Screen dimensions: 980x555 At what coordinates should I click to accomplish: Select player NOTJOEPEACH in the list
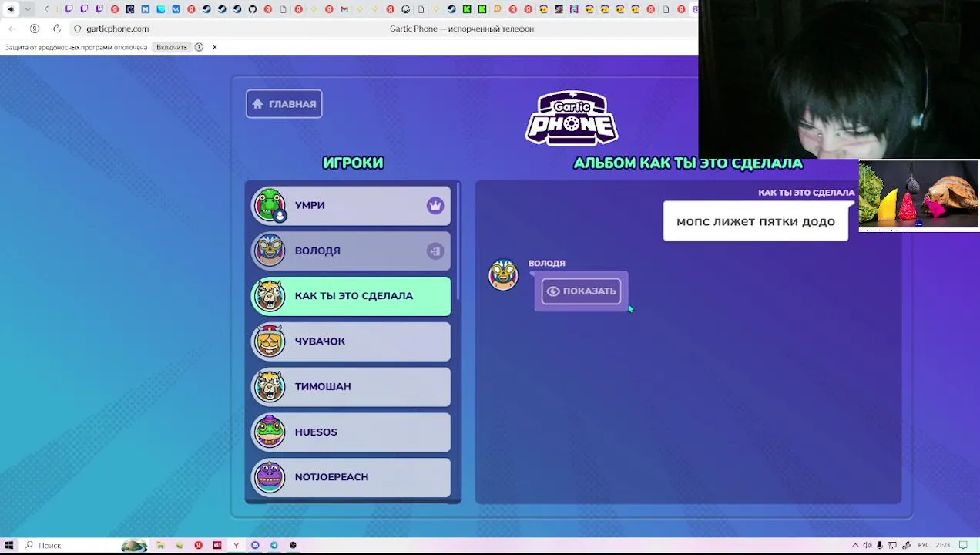click(351, 477)
